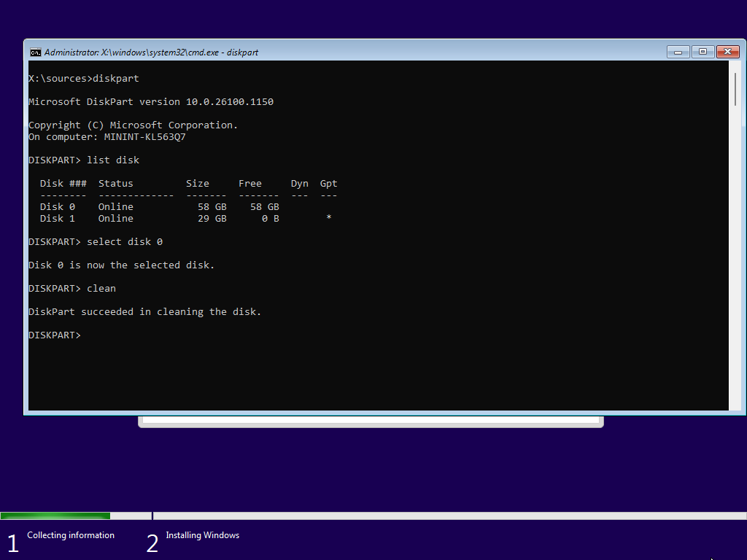Click the console vertical scrollbar thumb
The image size is (747, 560).
coord(735,89)
